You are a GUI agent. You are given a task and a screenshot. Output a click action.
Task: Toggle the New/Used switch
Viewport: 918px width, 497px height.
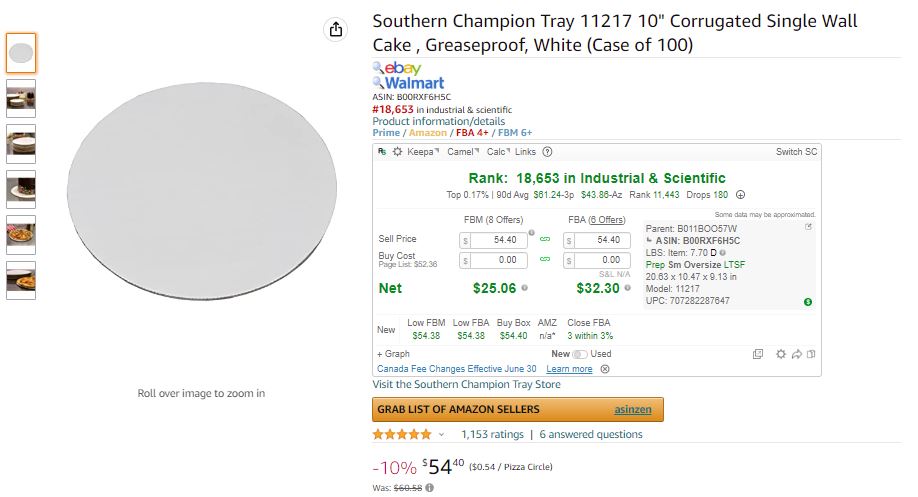(580, 354)
